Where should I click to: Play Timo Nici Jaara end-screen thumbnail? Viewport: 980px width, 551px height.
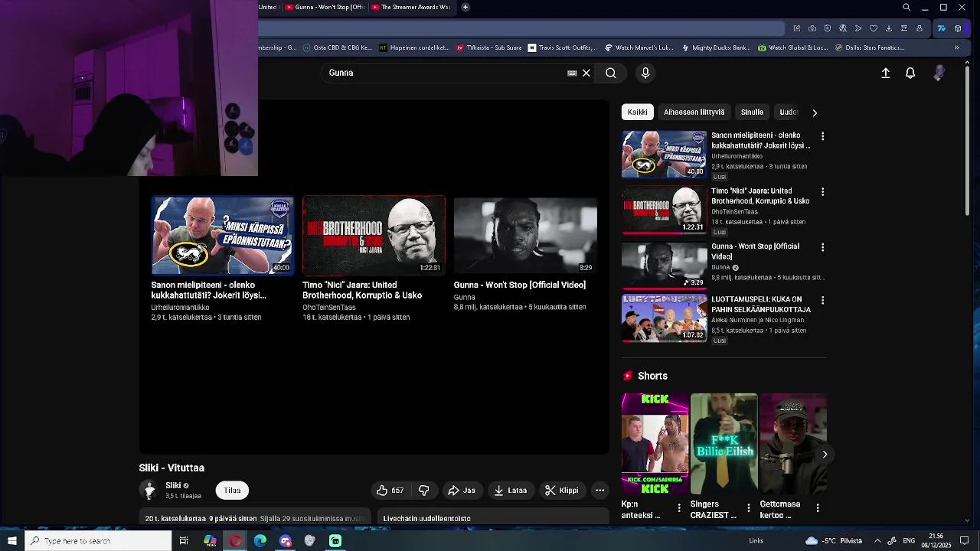[374, 236]
